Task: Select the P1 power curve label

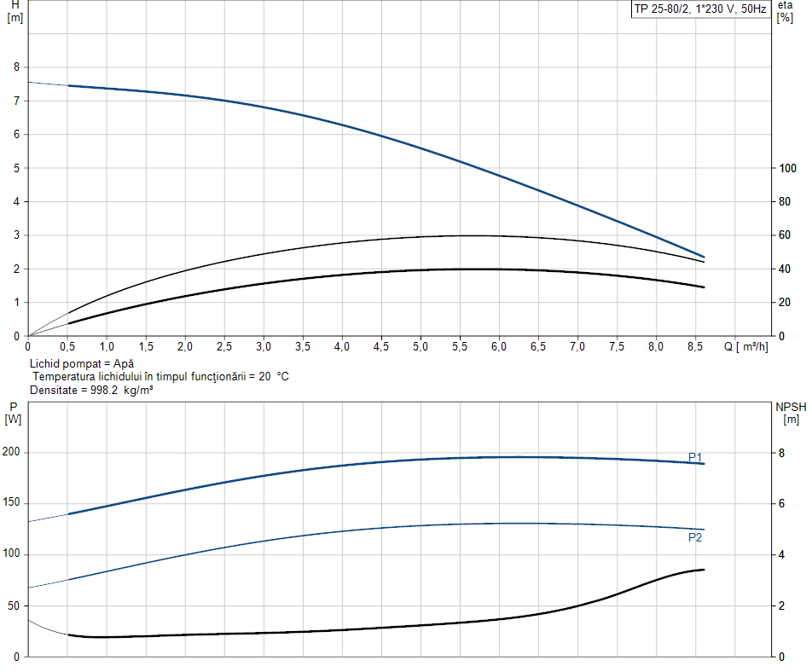Action: click(695, 456)
